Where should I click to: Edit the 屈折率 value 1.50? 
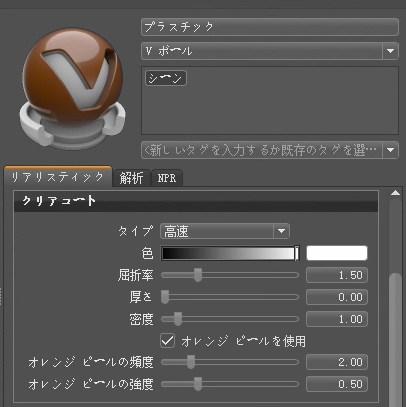337,275
